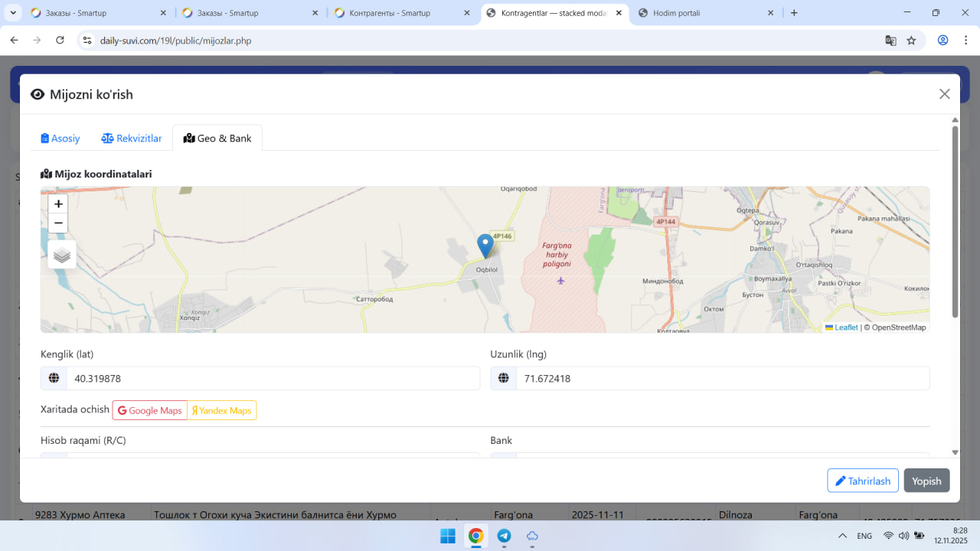
Task: Close the Kontragentlar stacked modal tab
Action: click(619, 13)
